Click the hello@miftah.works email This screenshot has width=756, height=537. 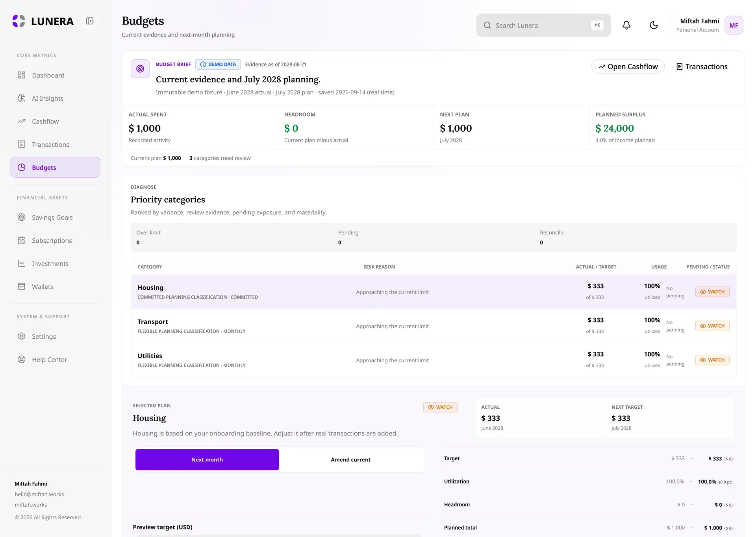coord(39,495)
